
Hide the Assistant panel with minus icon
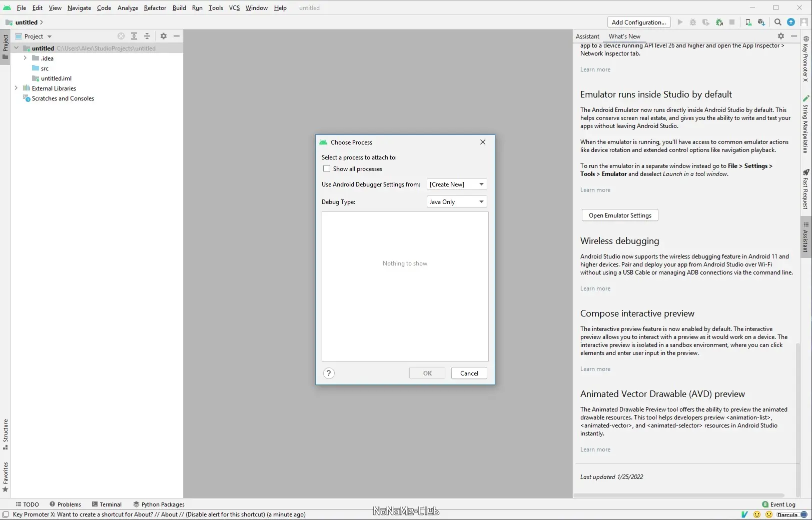pyautogui.click(x=794, y=36)
